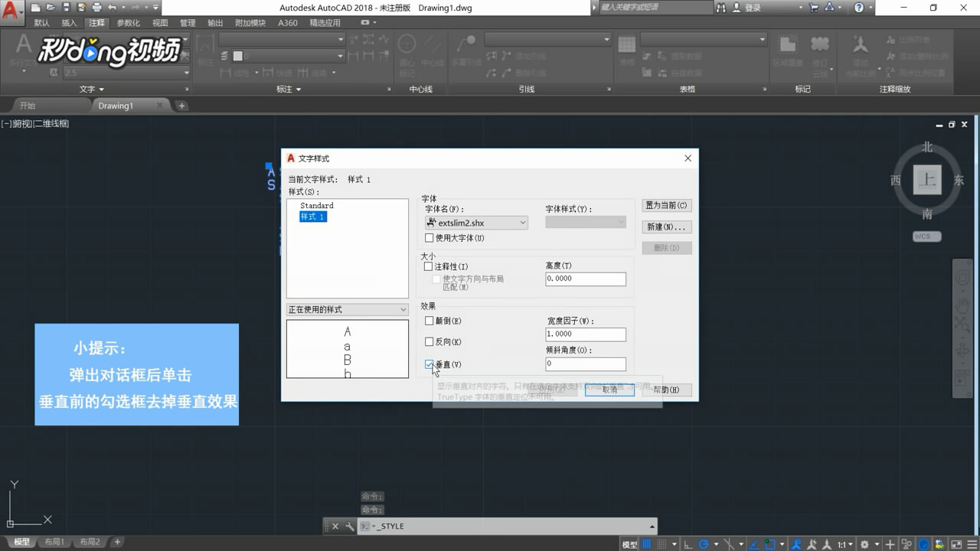This screenshot has height=551, width=980.
Task: Click the clean screen icon in status bar
Action: coord(956,544)
